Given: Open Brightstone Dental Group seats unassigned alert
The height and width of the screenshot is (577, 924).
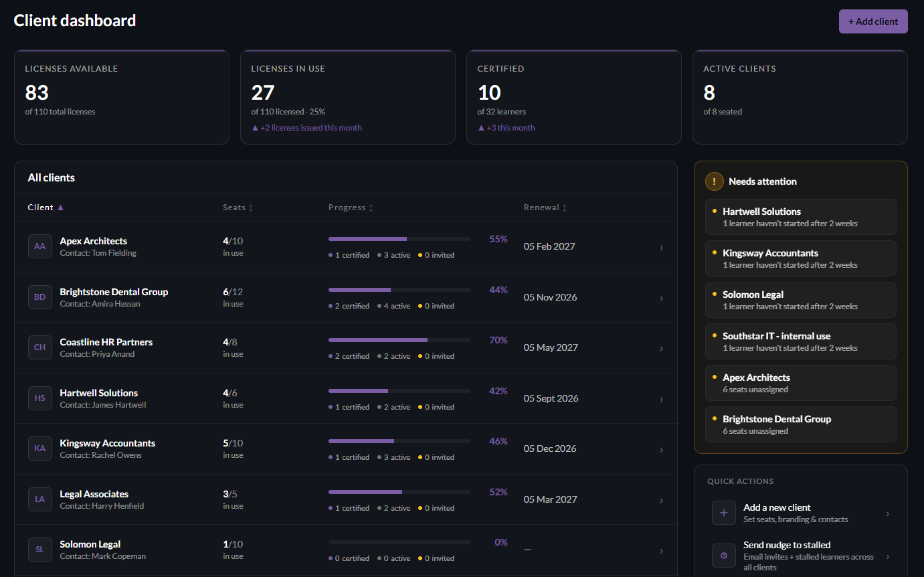Looking at the screenshot, I should click(800, 424).
